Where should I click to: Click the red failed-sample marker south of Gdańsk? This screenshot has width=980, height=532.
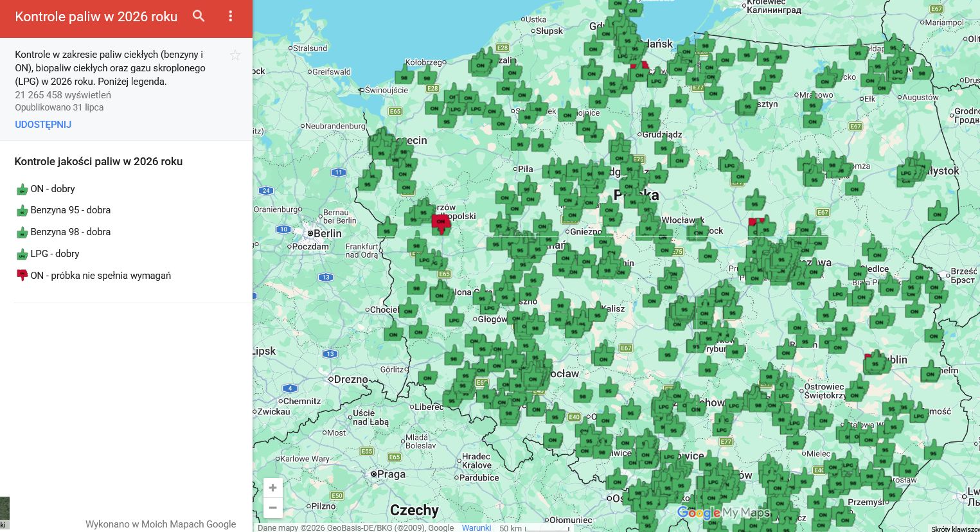tap(639, 67)
